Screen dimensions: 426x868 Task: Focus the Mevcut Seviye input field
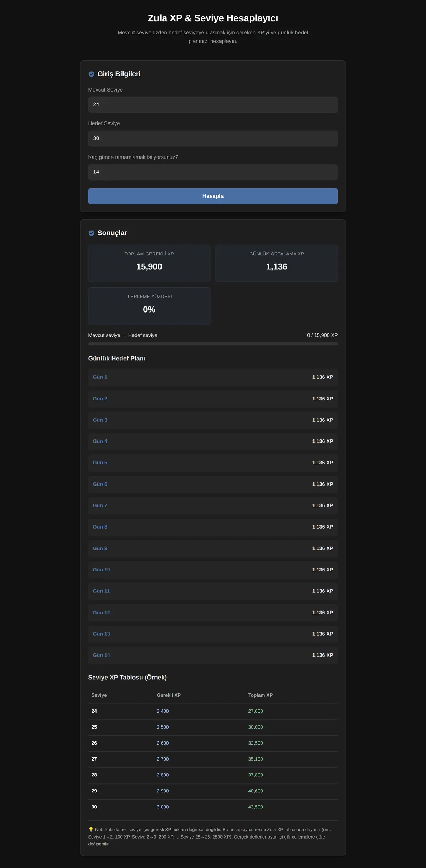coord(213,105)
